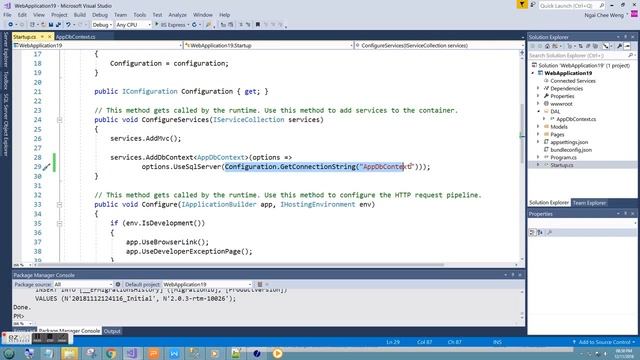Click Preview Selected Items icon in Solution Explorer
Screen dimensions: 640x360
click(628, 46)
